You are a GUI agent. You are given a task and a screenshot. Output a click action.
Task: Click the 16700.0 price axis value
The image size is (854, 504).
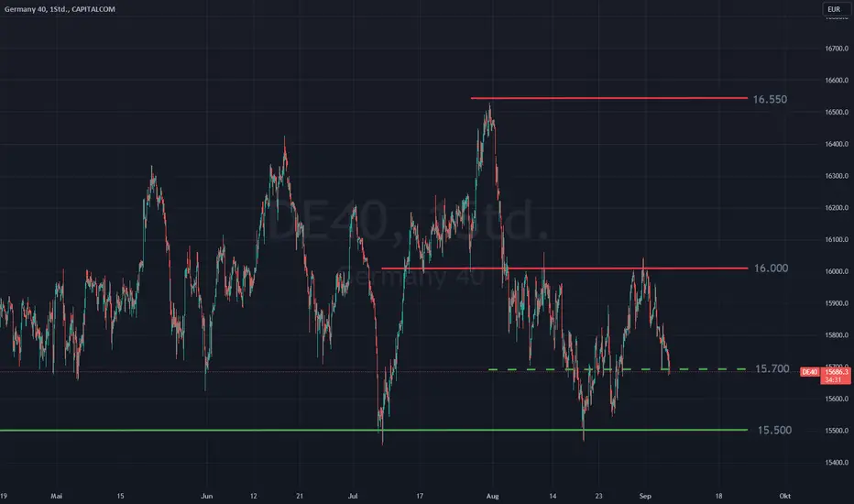tap(837, 49)
